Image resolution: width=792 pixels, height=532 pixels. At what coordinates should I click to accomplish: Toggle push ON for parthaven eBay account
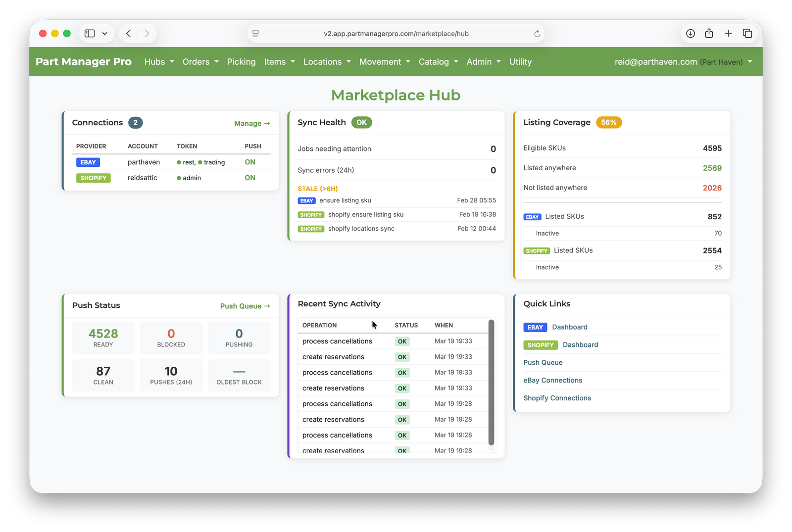(250, 162)
